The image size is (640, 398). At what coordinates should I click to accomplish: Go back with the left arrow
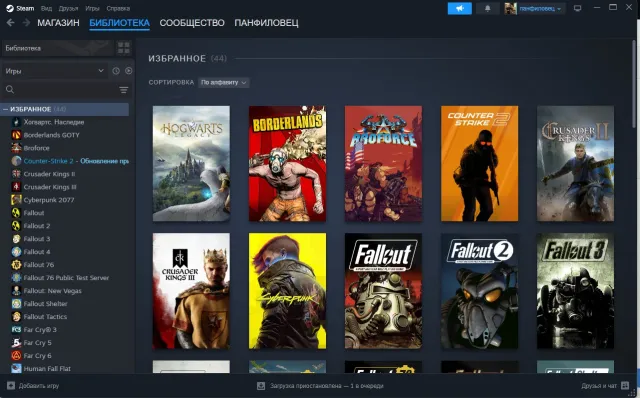point(11,22)
